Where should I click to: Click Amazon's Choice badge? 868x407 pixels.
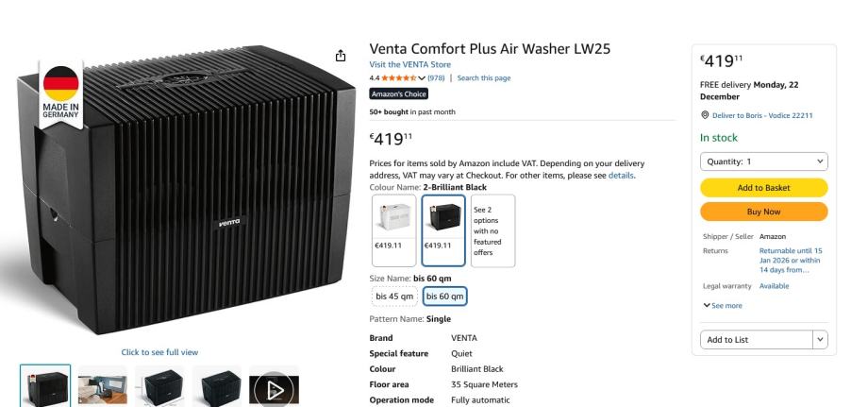pos(398,94)
